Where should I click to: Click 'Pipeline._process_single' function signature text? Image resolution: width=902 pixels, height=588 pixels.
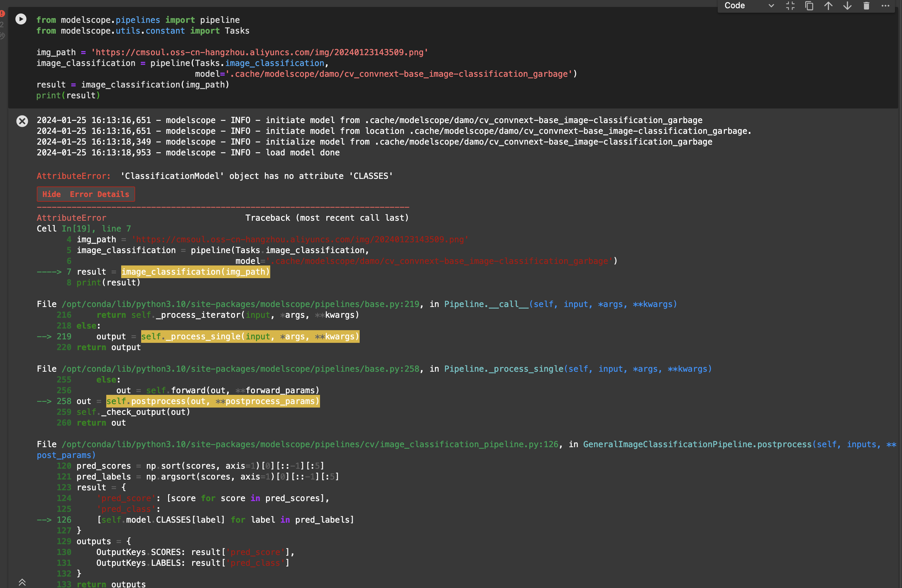click(578, 369)
